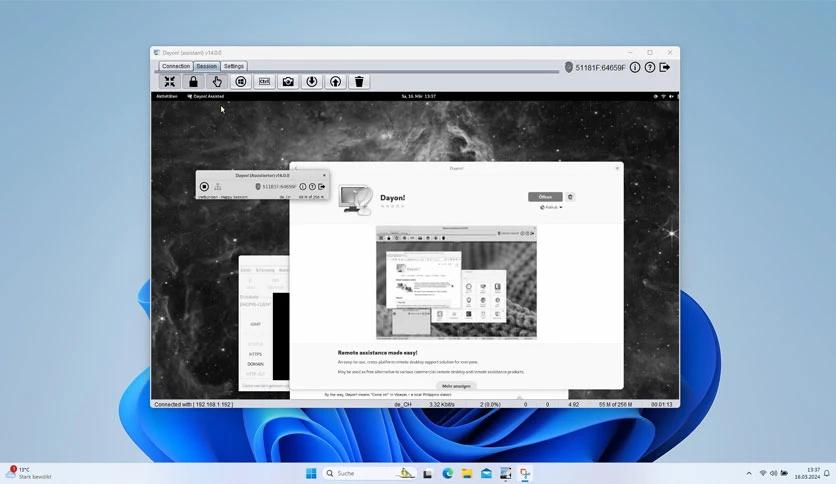The width and height of the screenshot is (836, 484).
Task: Click the info icon in remote Assisted window
Action: (303, 187)
